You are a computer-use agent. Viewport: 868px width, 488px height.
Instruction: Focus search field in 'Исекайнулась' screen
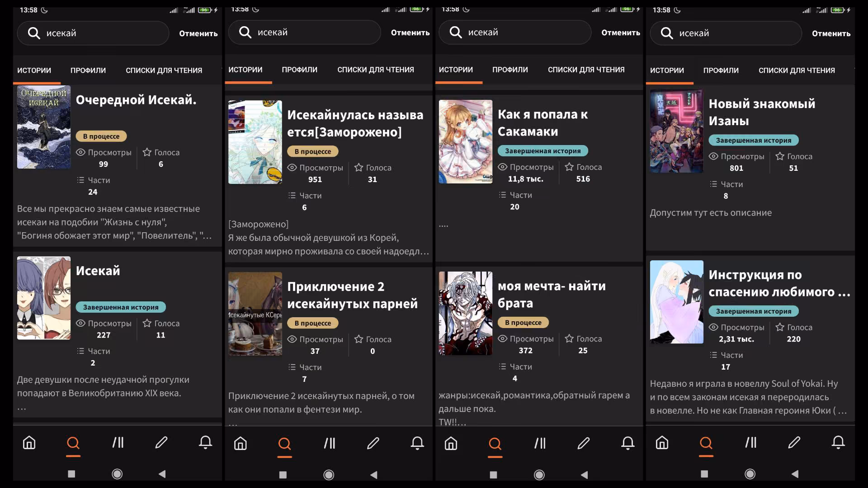point(305,32)
